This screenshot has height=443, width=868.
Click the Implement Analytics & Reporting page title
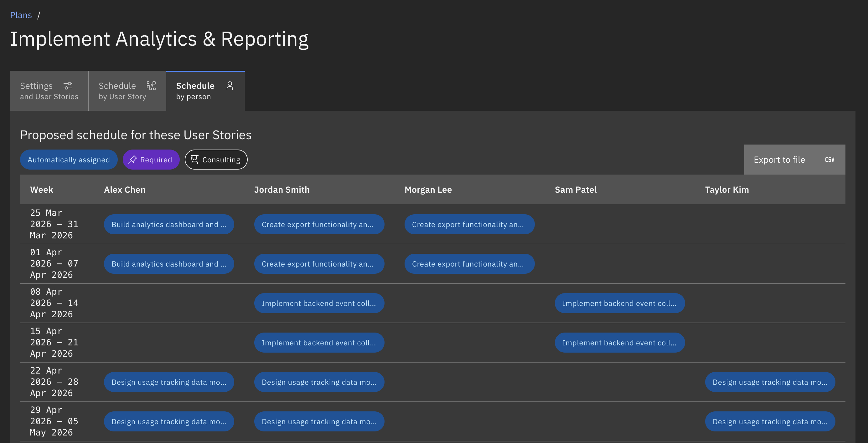[x=159, y=39]
